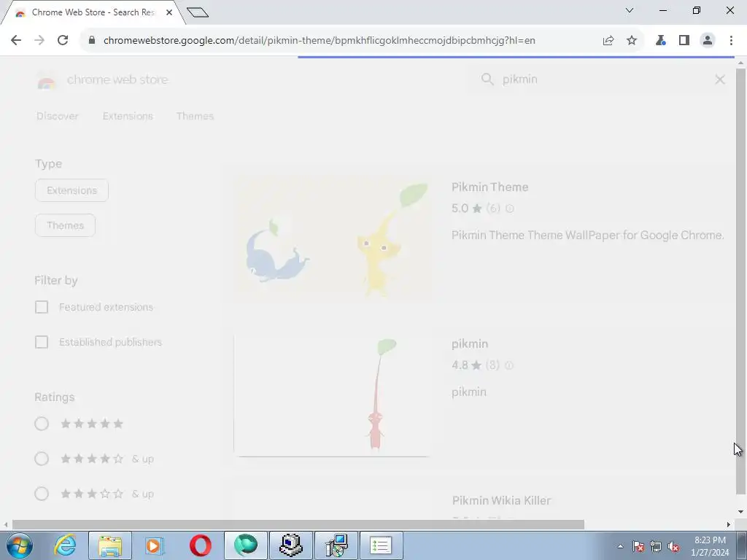Show hidden system tray icons
Image resolution: width=747 pixels, height=560 pixels.
click(620, 546)
